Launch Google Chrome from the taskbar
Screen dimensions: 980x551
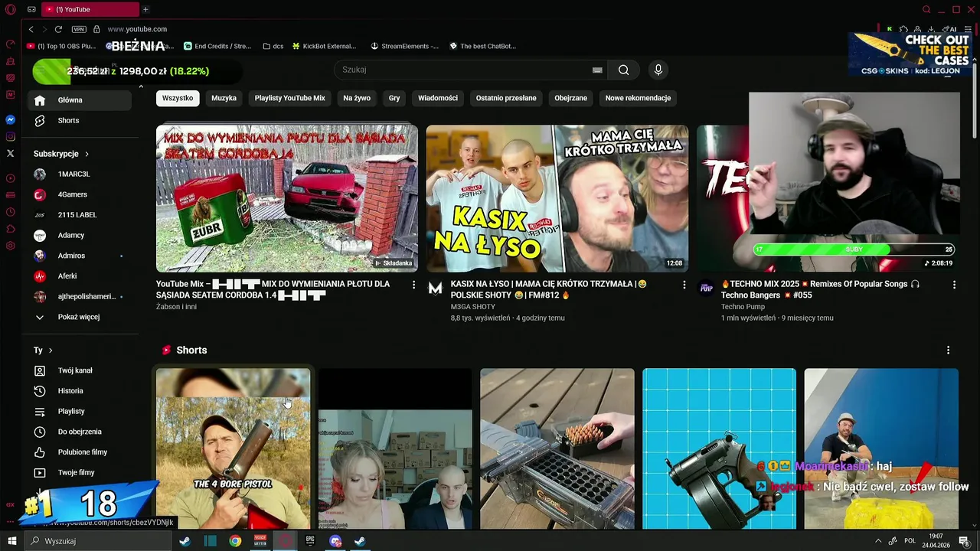(x=235, y=541)
